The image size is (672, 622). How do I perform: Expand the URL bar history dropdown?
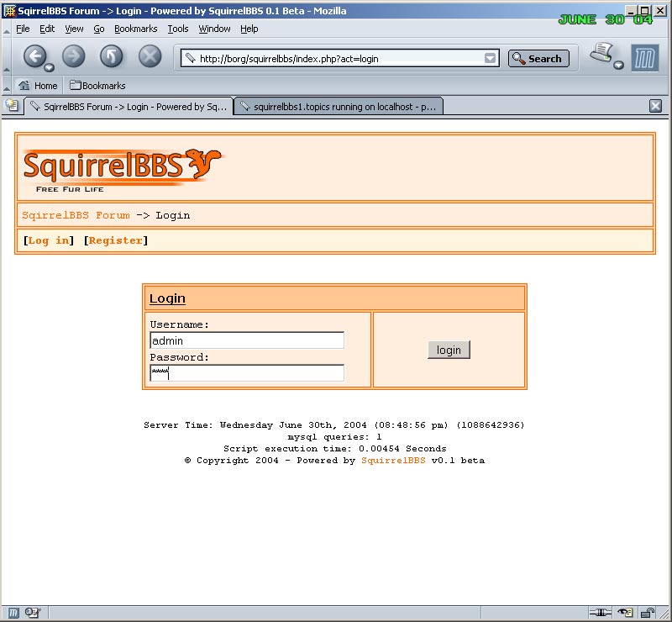pos(490,58)
